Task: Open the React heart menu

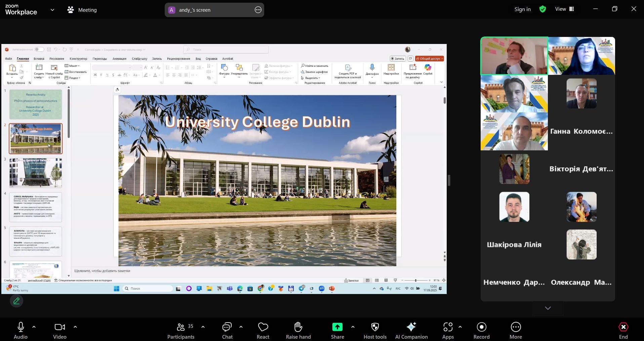Action: 263,330
